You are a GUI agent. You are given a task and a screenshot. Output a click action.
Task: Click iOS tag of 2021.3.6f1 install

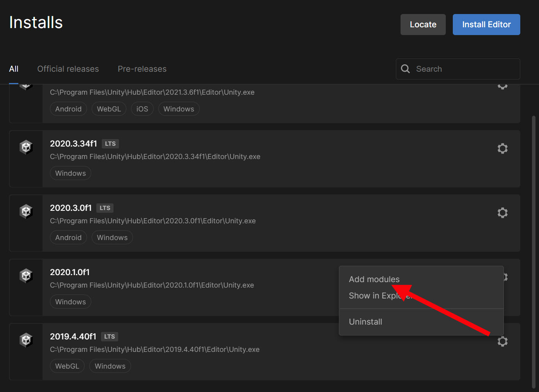pos(142,109)
